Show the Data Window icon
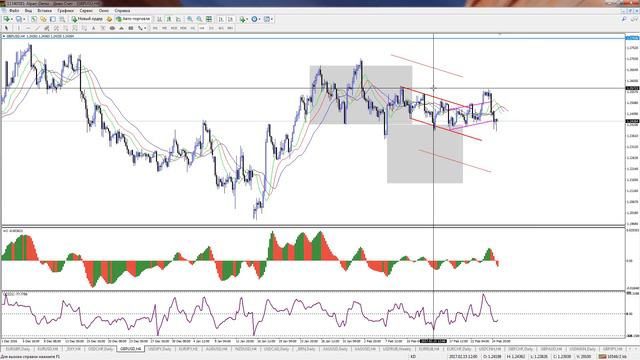The image size is (640, 360). [43, 19]
